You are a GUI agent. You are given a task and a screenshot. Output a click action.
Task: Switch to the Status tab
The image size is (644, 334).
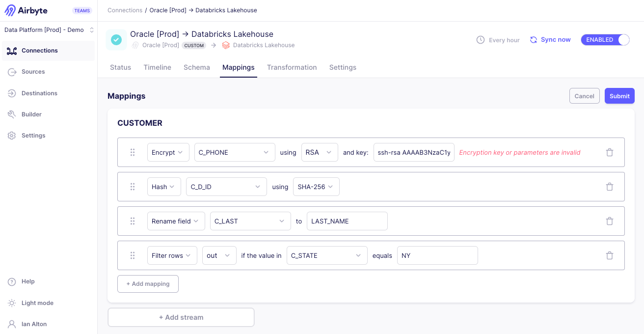tap(120, 67)
